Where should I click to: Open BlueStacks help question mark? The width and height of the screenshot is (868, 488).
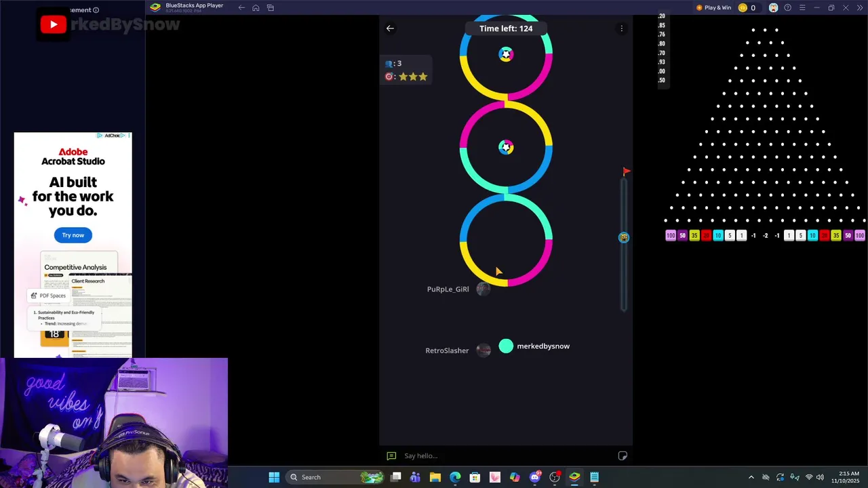click(x=788, y=7)
